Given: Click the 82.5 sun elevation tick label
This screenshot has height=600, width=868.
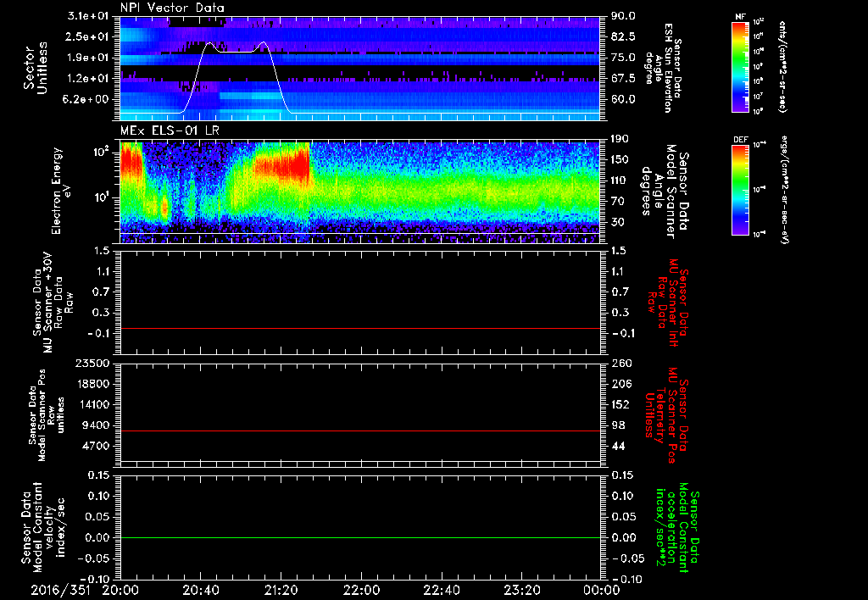Looking at the screenshot, I should (x=623, y=36).
